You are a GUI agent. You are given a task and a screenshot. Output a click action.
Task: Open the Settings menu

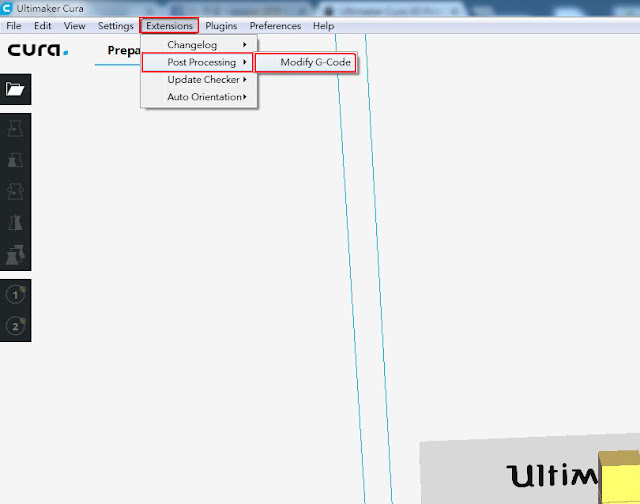116,26
